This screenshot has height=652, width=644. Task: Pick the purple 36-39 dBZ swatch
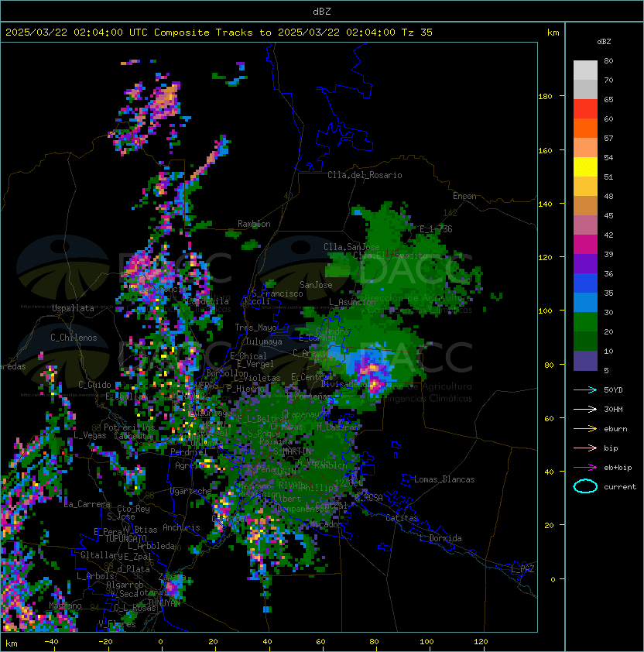(585, 263)
